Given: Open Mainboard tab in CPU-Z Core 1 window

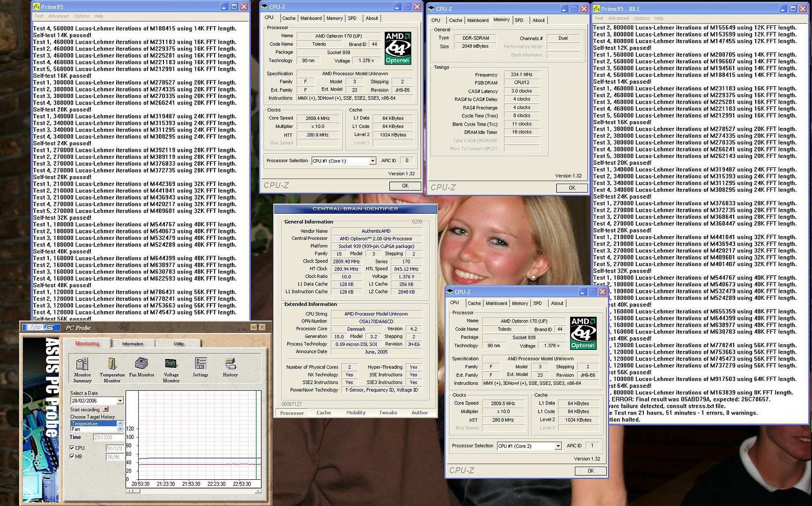Looking at the screenshot, I should point(311,18).
